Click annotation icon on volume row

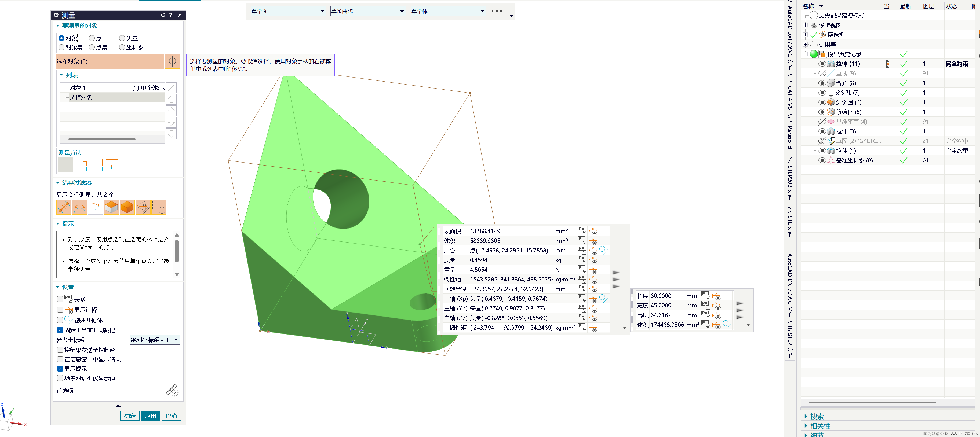tap(593, 241)
